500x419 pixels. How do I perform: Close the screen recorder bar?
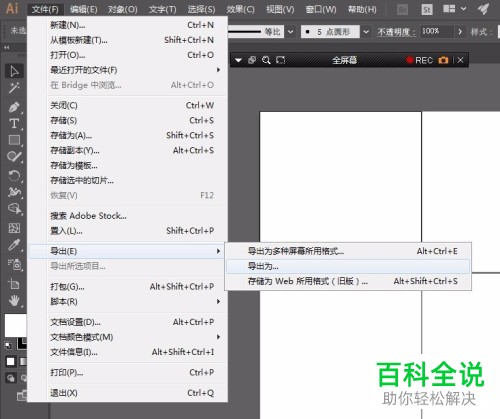(x=460, y=60)
